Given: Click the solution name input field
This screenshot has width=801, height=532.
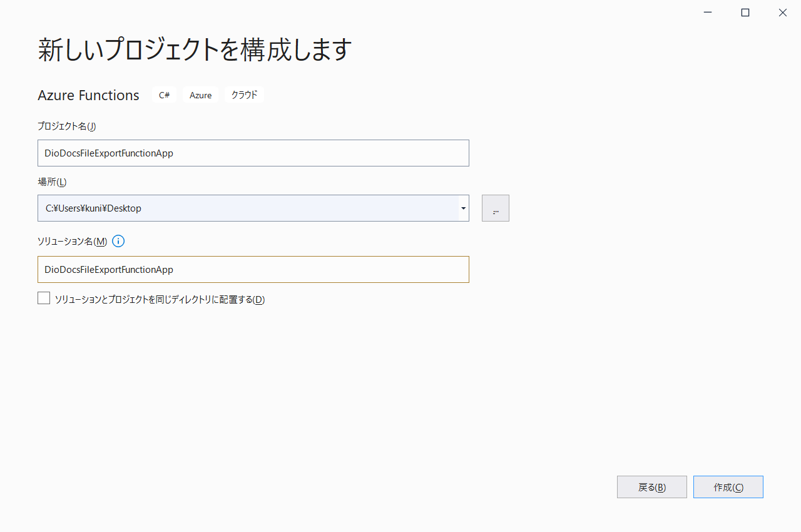Looking at the screenshot, I should point(253,269).
